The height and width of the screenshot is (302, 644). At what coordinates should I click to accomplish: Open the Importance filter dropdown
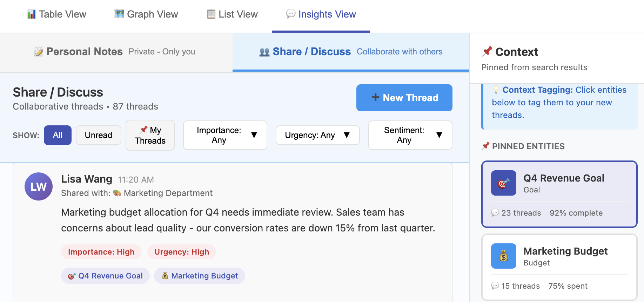225,135
